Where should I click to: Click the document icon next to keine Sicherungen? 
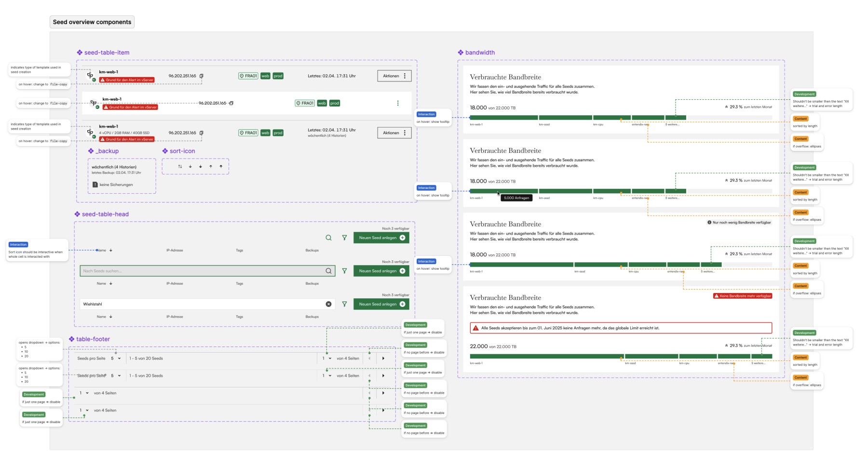[x=95, y=185]
